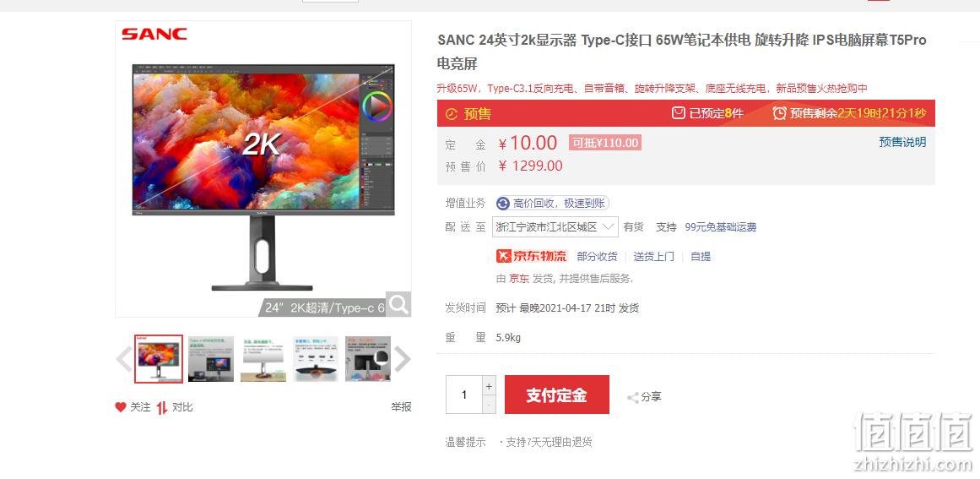Click the main SANC monitor product image

click(263, 169)
